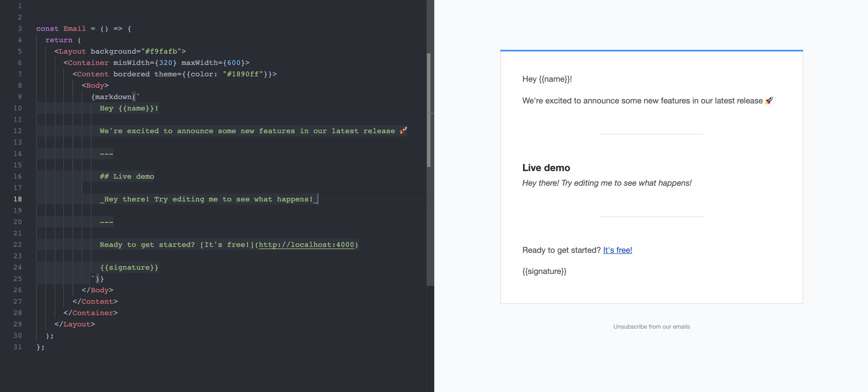Click the closing </Content> tag
The image size is (868, 392).
coord(95,302)
